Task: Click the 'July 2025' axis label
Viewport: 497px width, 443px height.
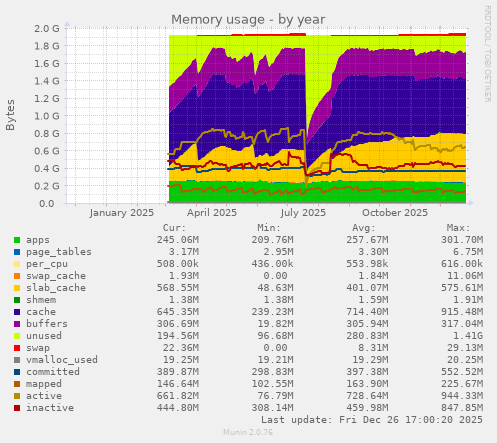Action: pyautogui.click(x=303, y=213)
